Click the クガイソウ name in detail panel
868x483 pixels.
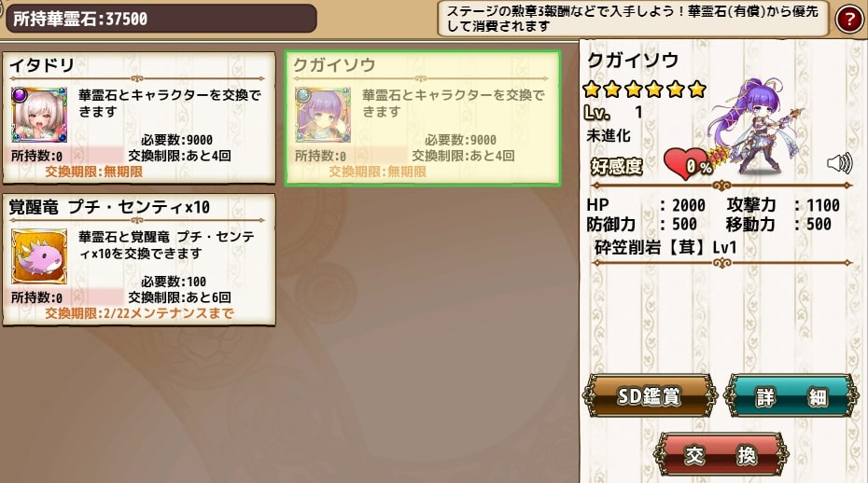point(633,61)
